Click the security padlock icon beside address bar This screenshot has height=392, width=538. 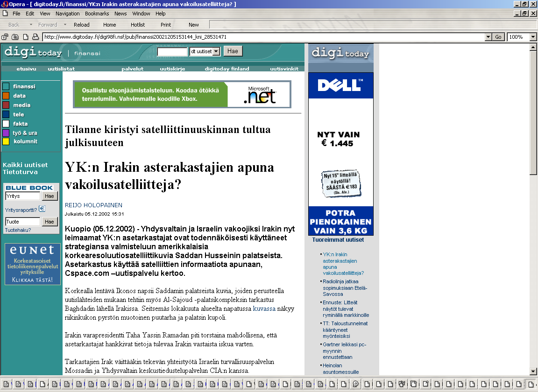pyautogui.click(x=5, y=37)
